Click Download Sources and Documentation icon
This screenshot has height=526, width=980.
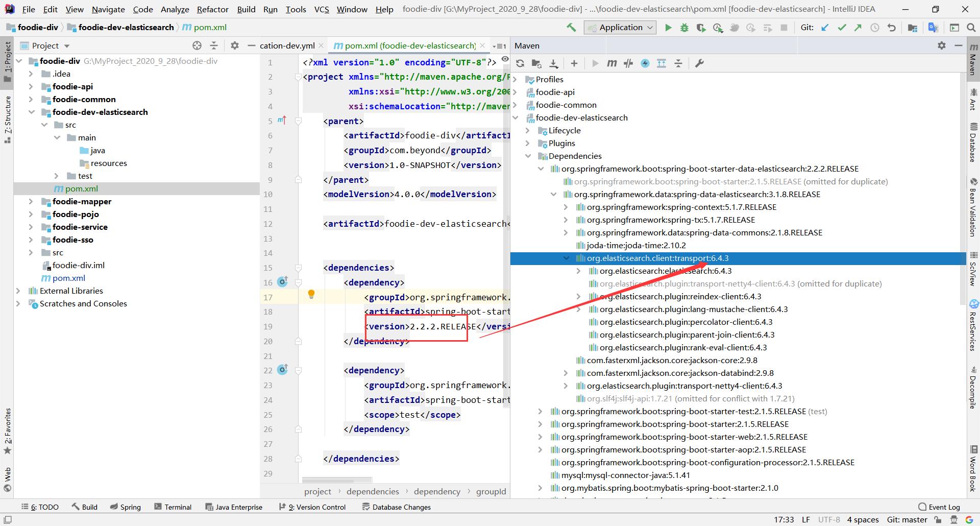point(554,63)
